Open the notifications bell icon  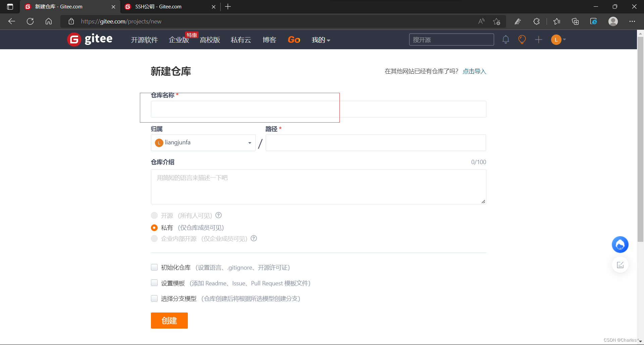[505, 40]
